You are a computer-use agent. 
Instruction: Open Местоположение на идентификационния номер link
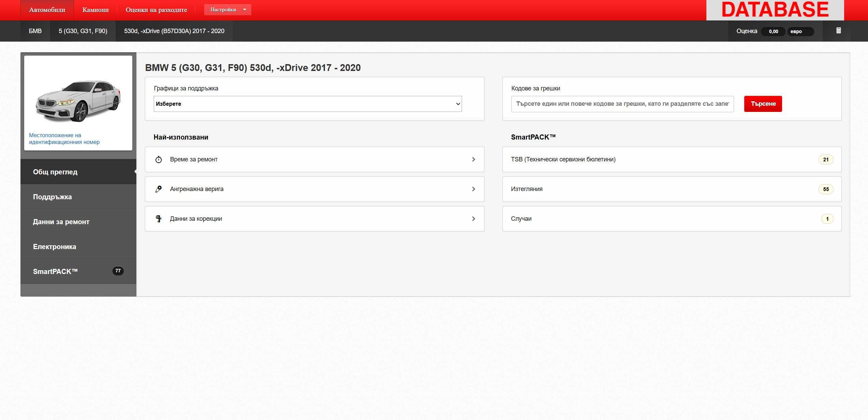pos(64,139)
